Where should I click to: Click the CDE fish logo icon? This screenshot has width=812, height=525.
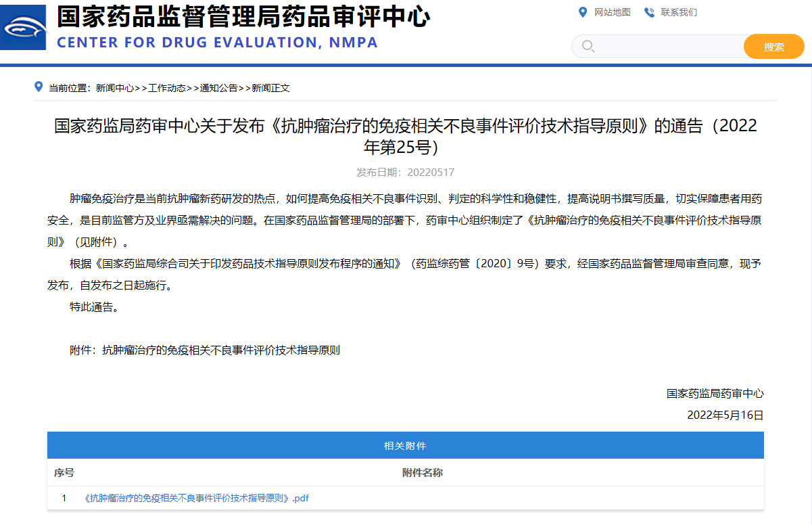(24, 27)
